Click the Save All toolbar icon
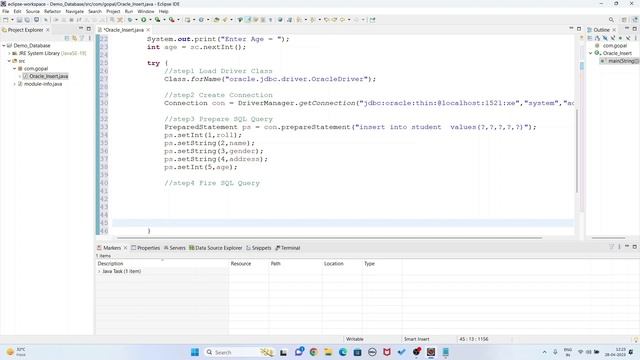Image resolution: width=640 pixels, height=360 pixels. tap(27, 20)
